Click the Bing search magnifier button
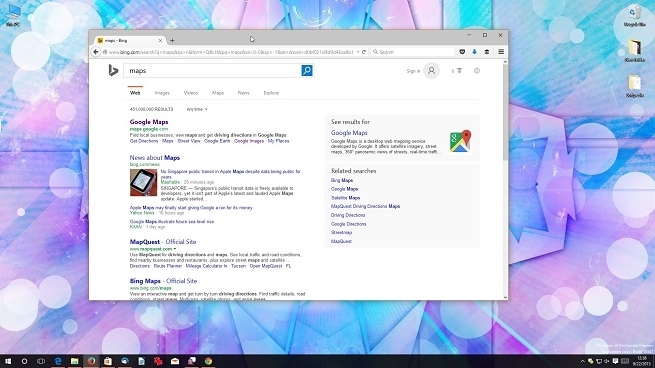Image resolution: width=655 pixels, height=368 pixels. (x=307, y=71)
